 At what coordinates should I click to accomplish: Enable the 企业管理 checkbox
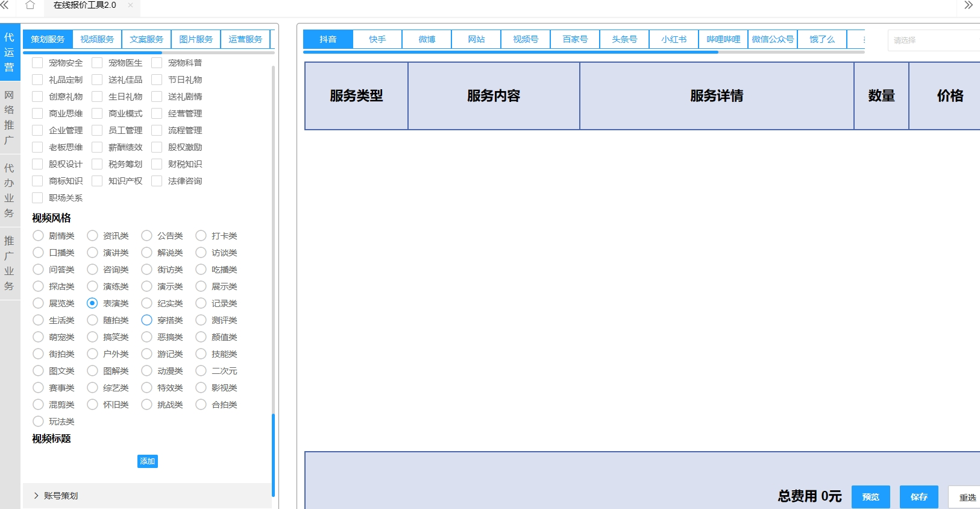[37, 130]
